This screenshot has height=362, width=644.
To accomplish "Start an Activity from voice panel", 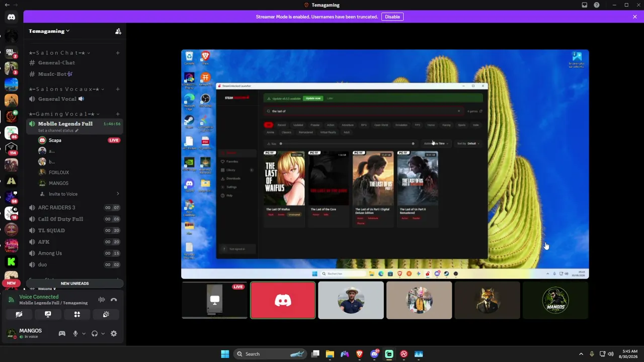I will coord(77,314).
